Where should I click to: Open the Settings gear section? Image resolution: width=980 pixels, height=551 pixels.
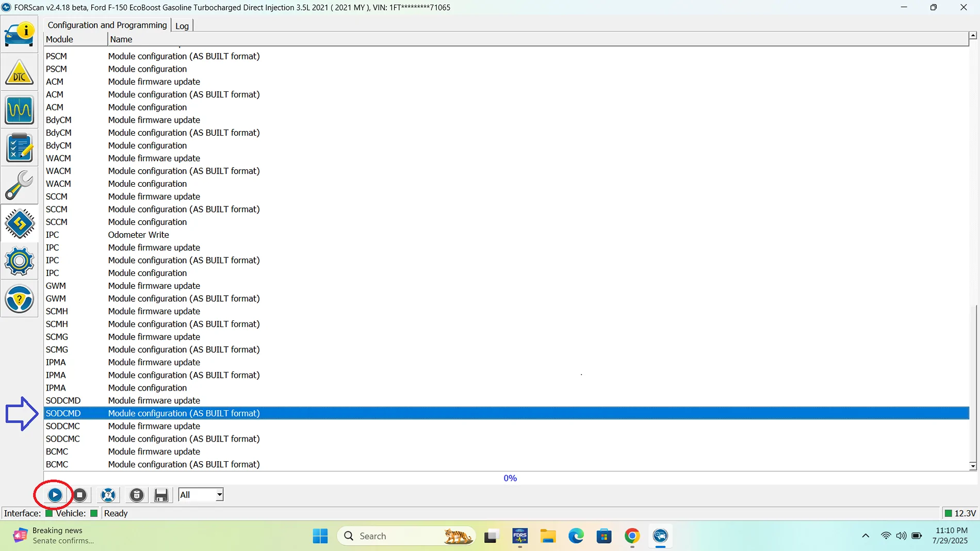point(20,261)
